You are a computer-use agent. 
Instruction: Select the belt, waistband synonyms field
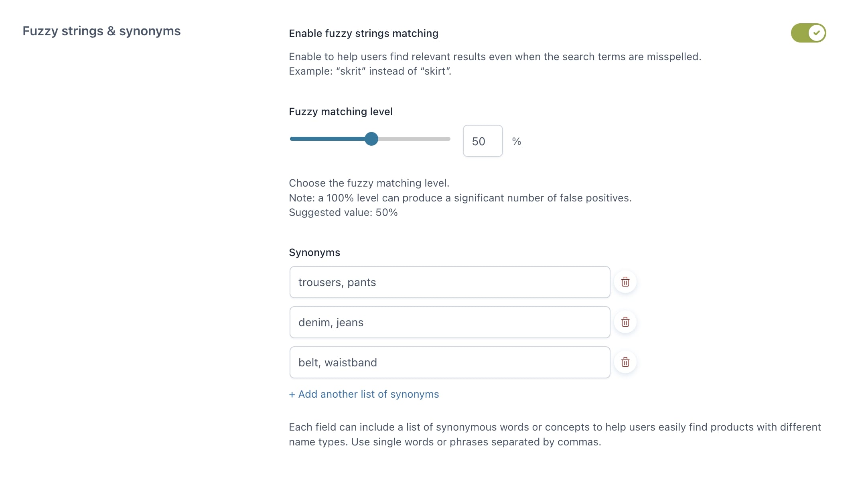[x=449, y=362]
